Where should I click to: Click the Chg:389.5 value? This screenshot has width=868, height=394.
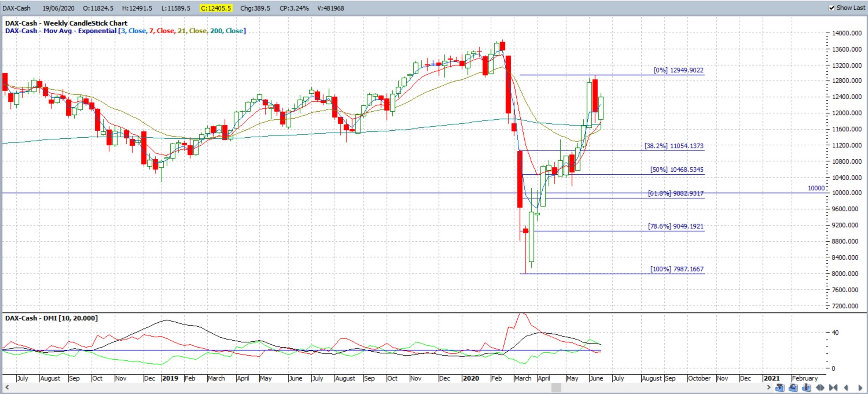(x=255, y=8)
